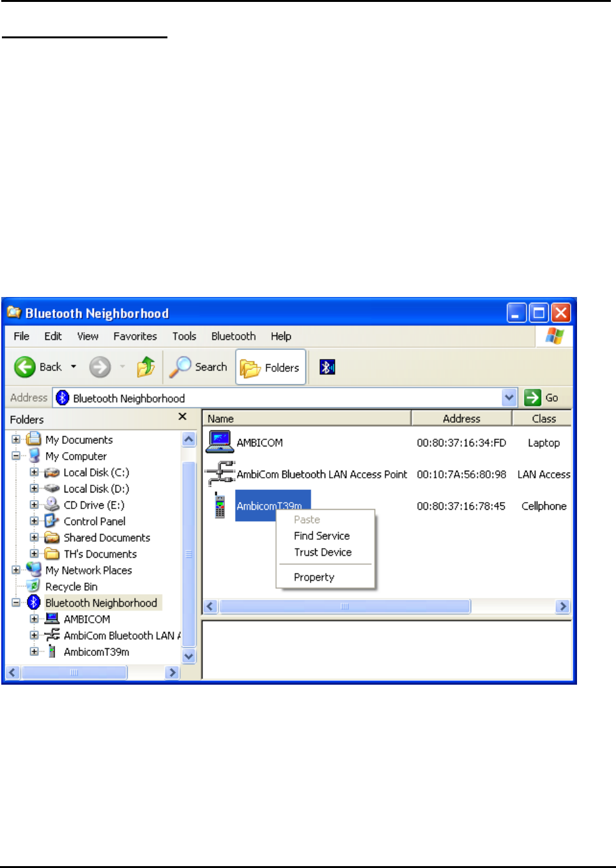Expand Shared Documents node
The image size is (616, 868).
pyautogui.click(x=35, y=537)
